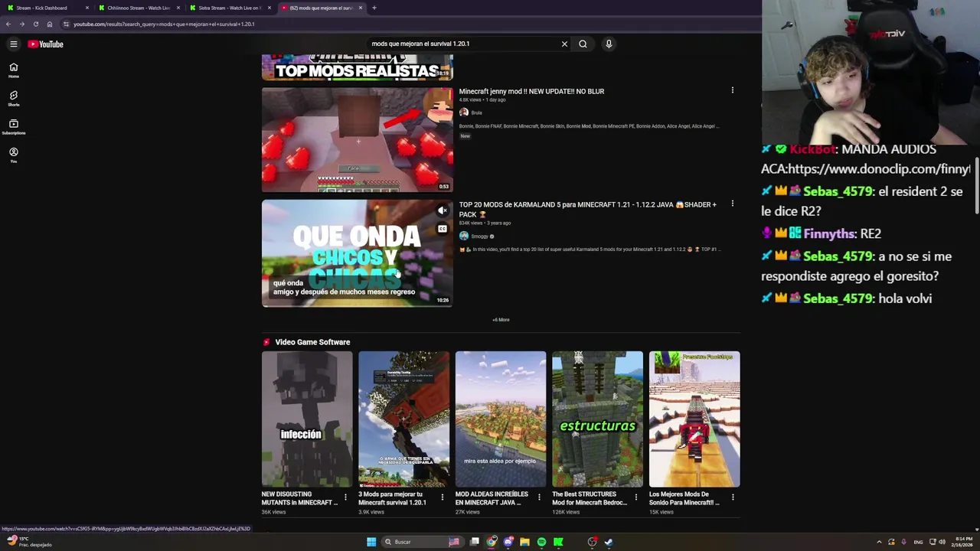Open the Presence Footsteps short thumbnail

pos(694,419)
